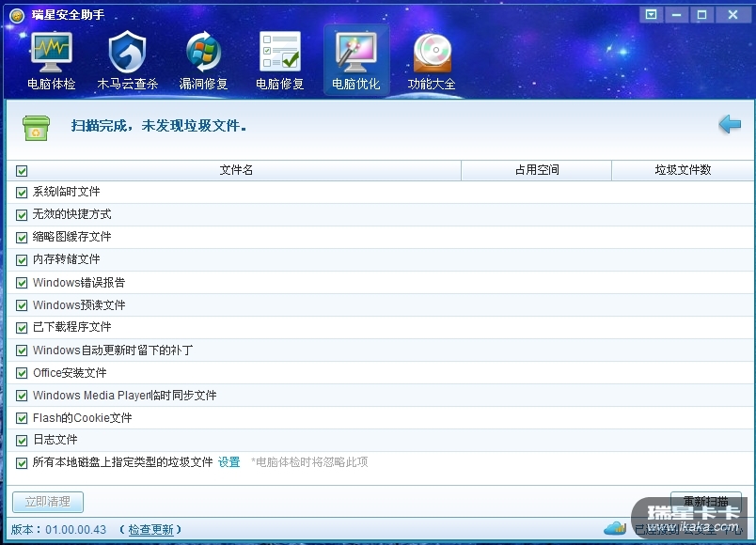Image resolution: width=756 pixels, height=545 pixels.
Task: Uncheck the 系统临时文件 checkbox
Action: (x=23, y=193)
